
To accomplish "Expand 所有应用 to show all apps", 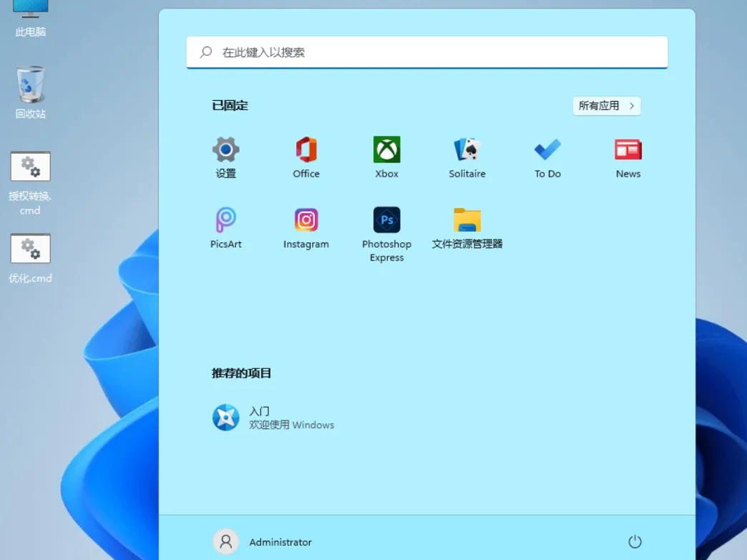I will [x=606, y=105].
